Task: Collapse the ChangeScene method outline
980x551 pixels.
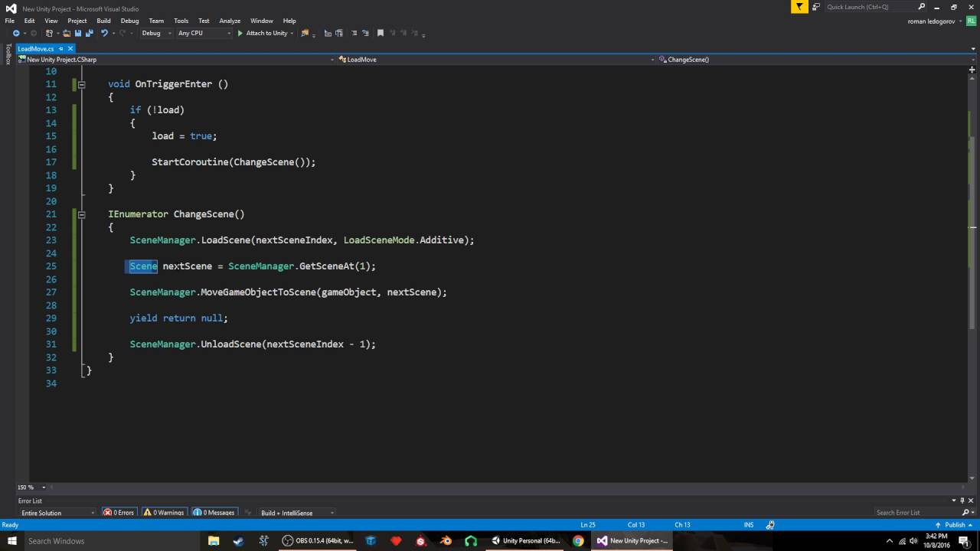Action: (x=81, y=214)
